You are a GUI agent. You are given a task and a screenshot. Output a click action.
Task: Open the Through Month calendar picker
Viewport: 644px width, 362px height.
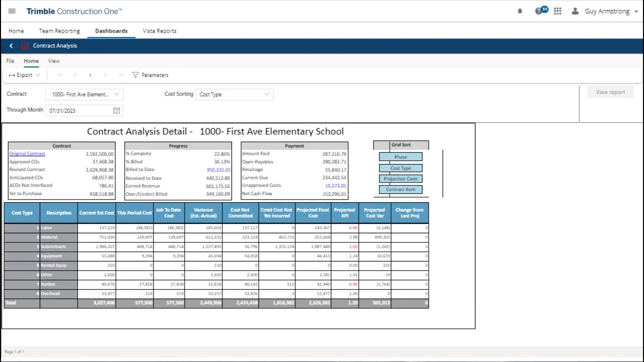116,111
